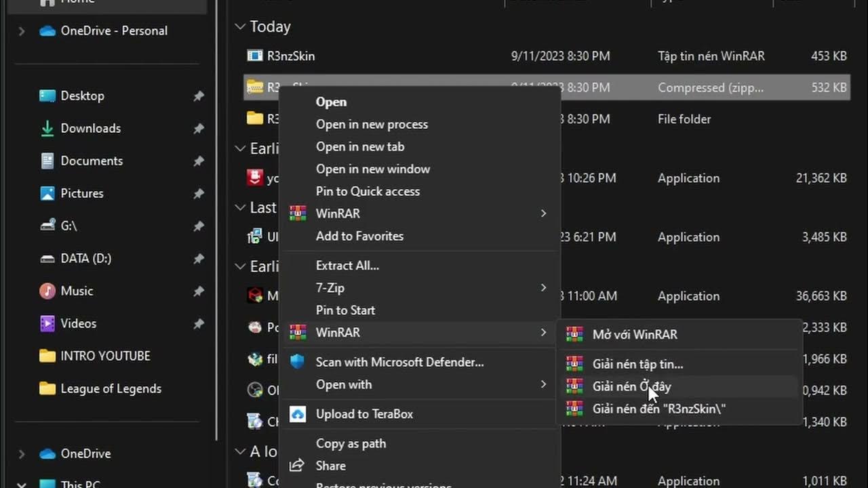Image resolution: width=868 pixels, height=488 pixels.
Task: Click the Videos icon in sidebar
Action: click(47, 323)
